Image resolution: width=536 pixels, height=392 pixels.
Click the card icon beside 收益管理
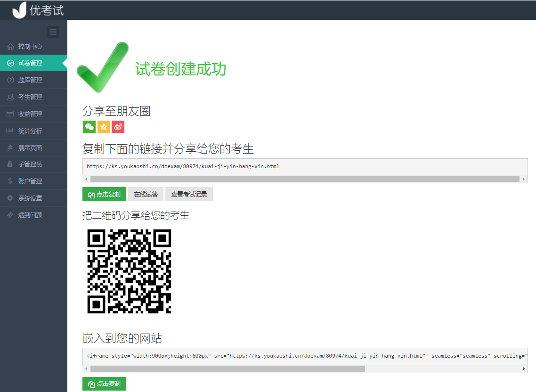[x=10, y=114]
